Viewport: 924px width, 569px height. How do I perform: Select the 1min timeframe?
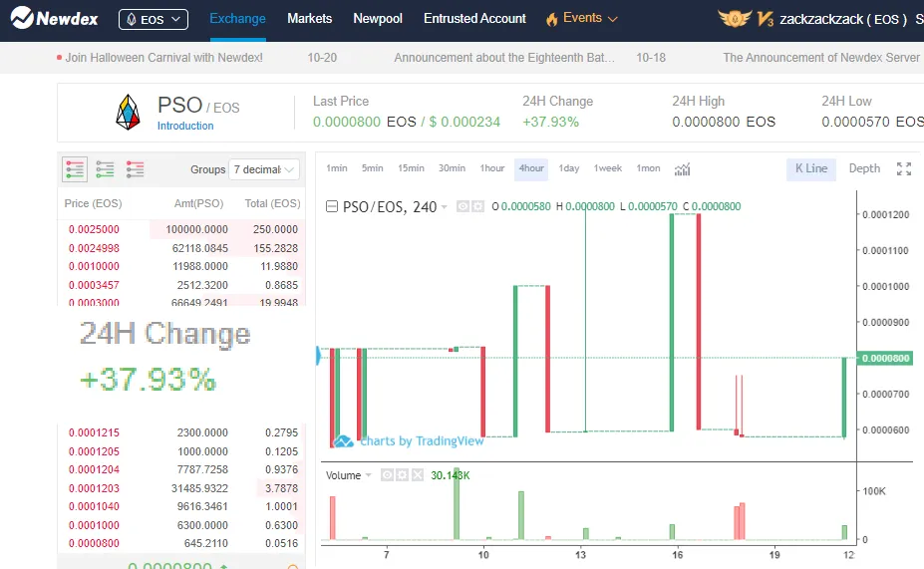(x=337, y=168)
